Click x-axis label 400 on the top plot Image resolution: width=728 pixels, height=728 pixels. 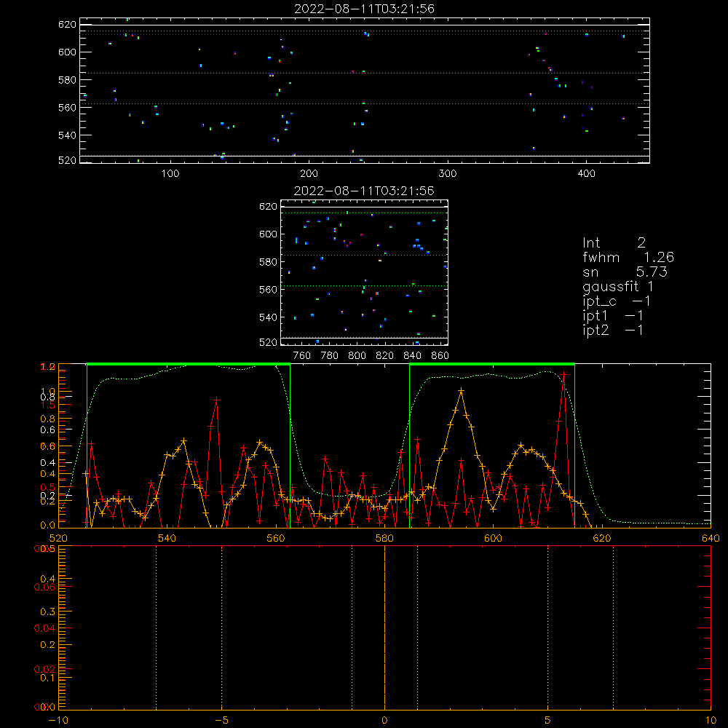click(586, 174)
